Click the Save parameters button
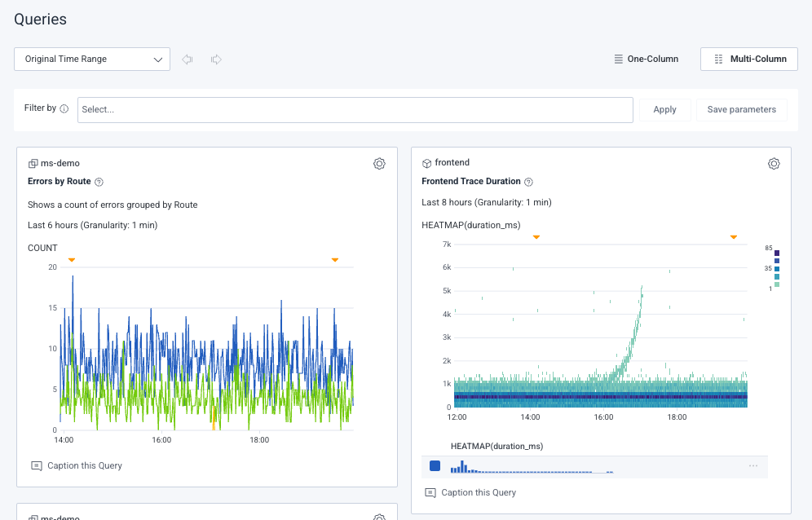This screenshot has width=812, height=520. [x=741, y=110]
